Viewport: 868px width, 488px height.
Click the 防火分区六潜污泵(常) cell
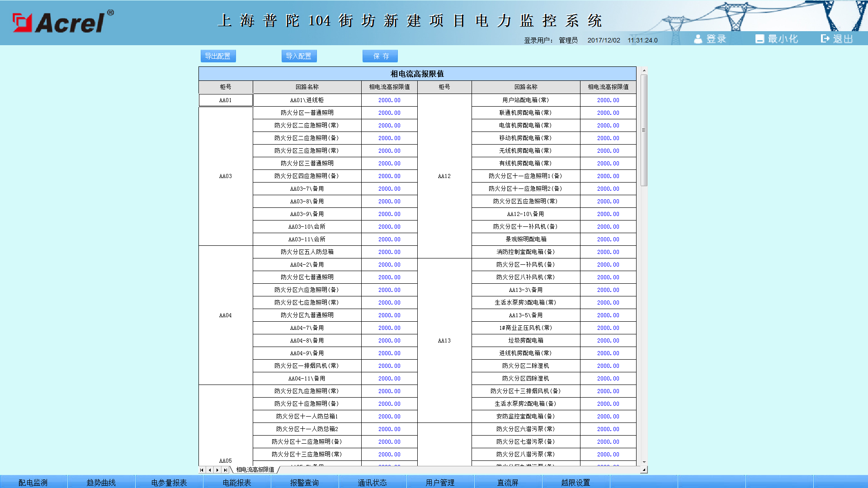click(x=526, y=429)
